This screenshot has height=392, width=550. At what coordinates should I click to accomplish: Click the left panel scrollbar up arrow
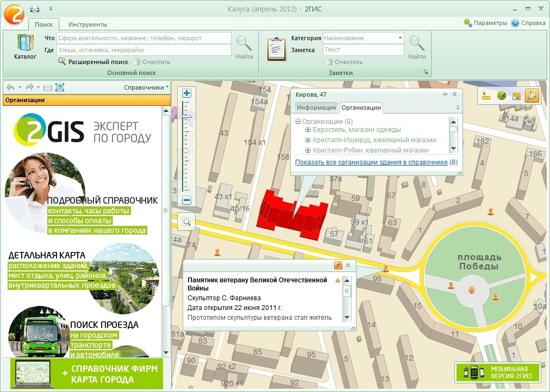coord(166,111)
